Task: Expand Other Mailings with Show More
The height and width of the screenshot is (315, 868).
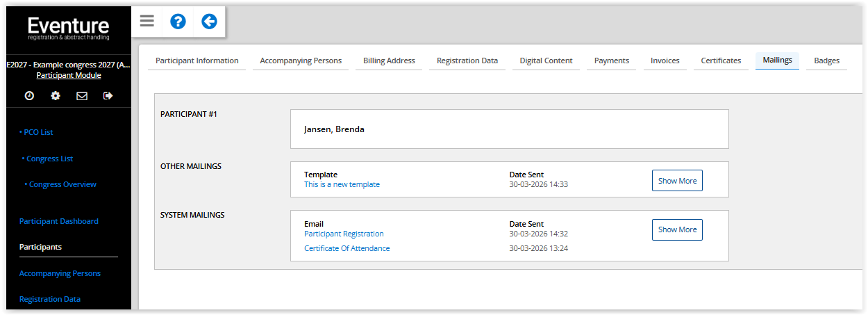Action: (677, 181)
